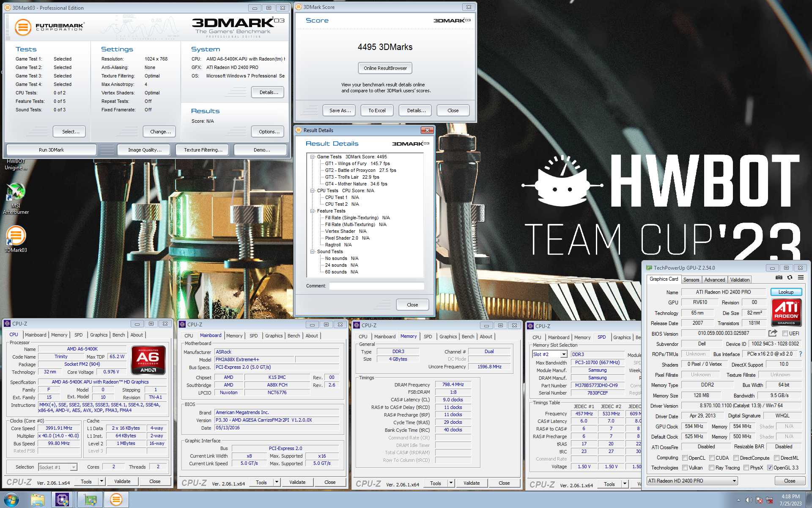Viewport: 812px width, 508px height.
Task: Click Validate in CPU-Z Mainboard window
Action: 297,482
